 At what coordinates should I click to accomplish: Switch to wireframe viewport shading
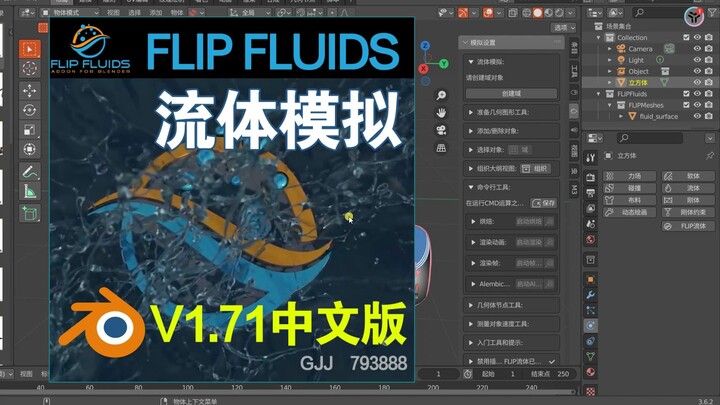coord(527,13)
